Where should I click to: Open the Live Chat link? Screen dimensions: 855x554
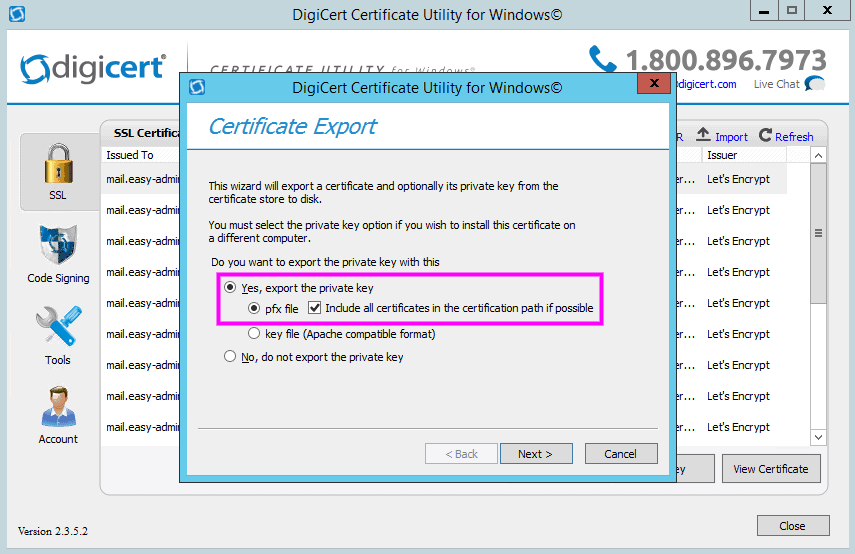click(776, 84)
